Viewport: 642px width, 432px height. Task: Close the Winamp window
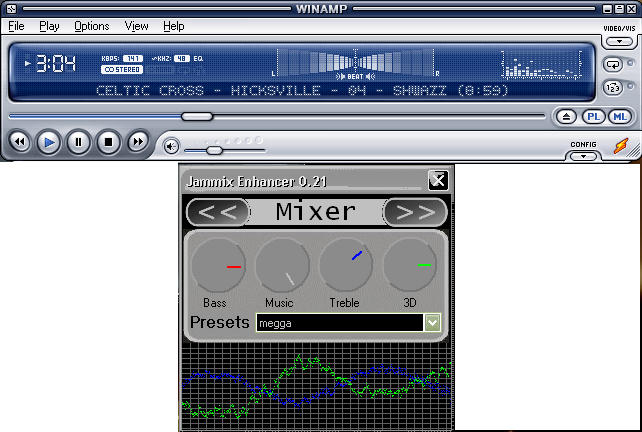coord(632,9)
